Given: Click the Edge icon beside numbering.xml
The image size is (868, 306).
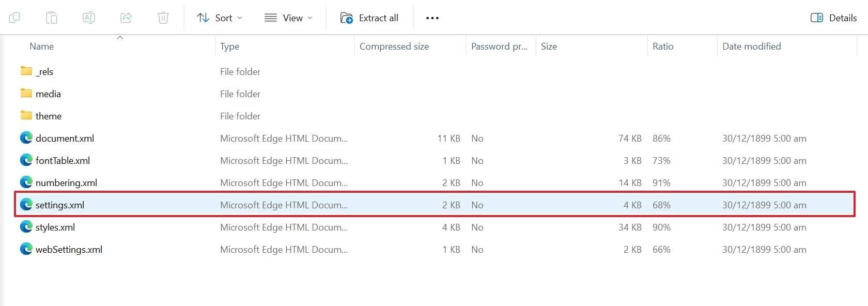Looking at the screenshot, I should [x=26, y=182].
